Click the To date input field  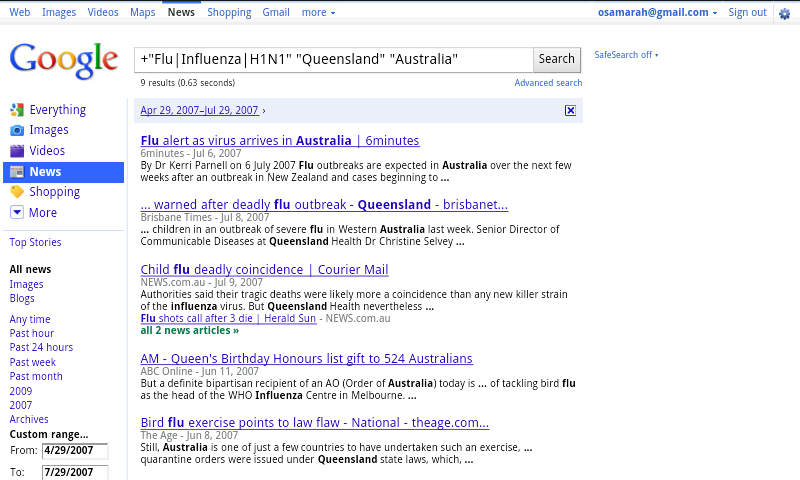[x=75, y=472]
